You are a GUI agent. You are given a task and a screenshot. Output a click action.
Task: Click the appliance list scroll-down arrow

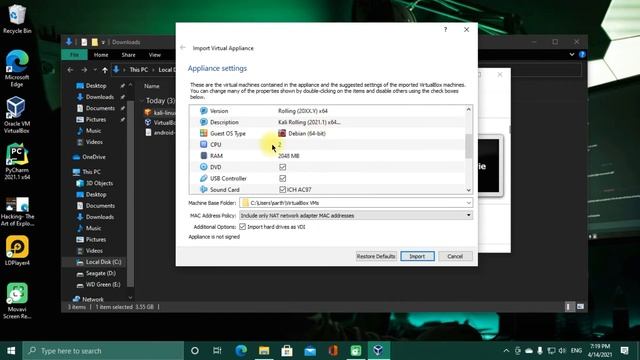(x=469, y=190)
